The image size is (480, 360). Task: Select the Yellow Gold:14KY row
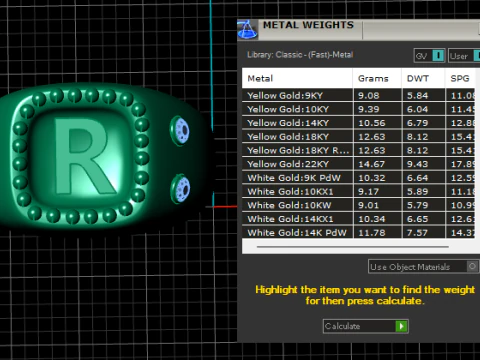(x=359, y=123)
